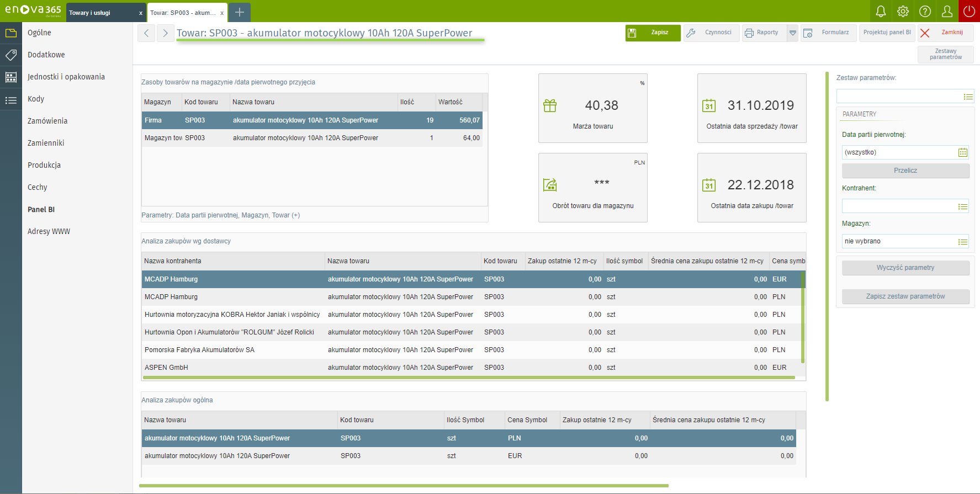This screenshot has height=494, width=980.
Task: Open the Jednostki i opakowania section
Action: pyautogui.click(x=66, y=77)
